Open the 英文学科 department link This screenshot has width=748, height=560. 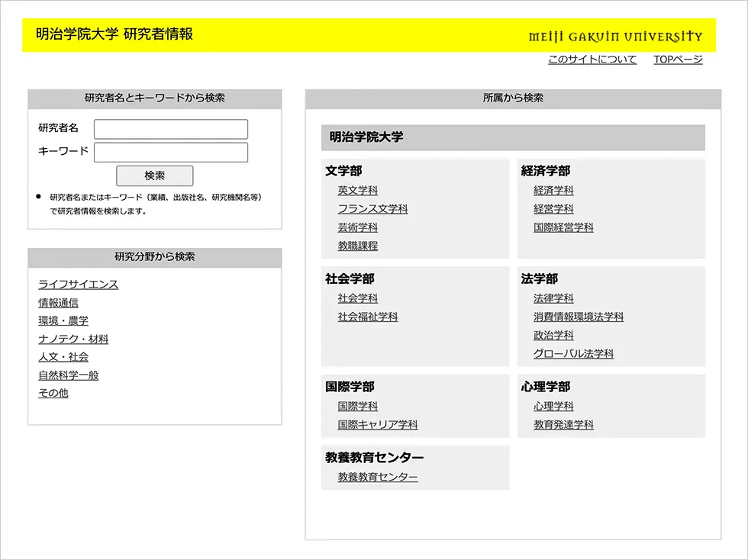pos(358,191)
